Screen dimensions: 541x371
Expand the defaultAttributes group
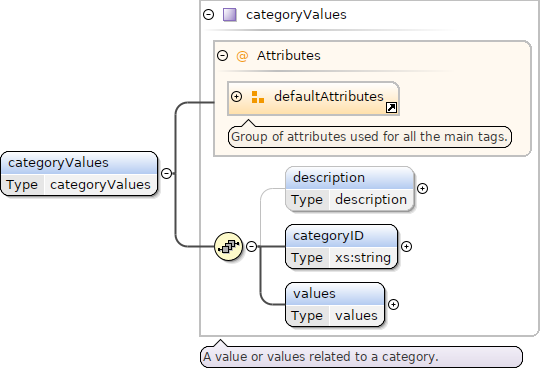(236, 96)
